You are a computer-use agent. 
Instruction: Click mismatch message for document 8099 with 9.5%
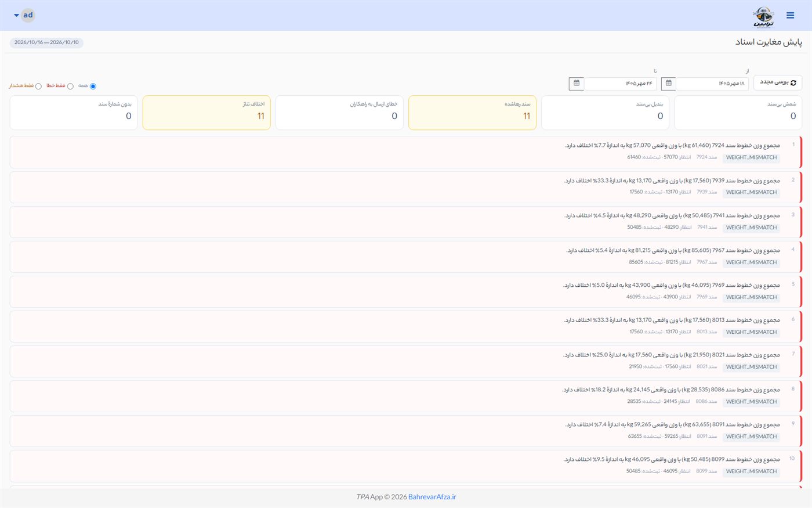(672, 459)
